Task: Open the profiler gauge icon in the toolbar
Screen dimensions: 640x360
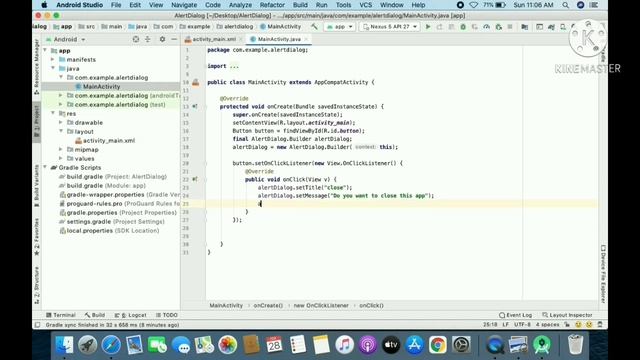Action: [487, 27]
